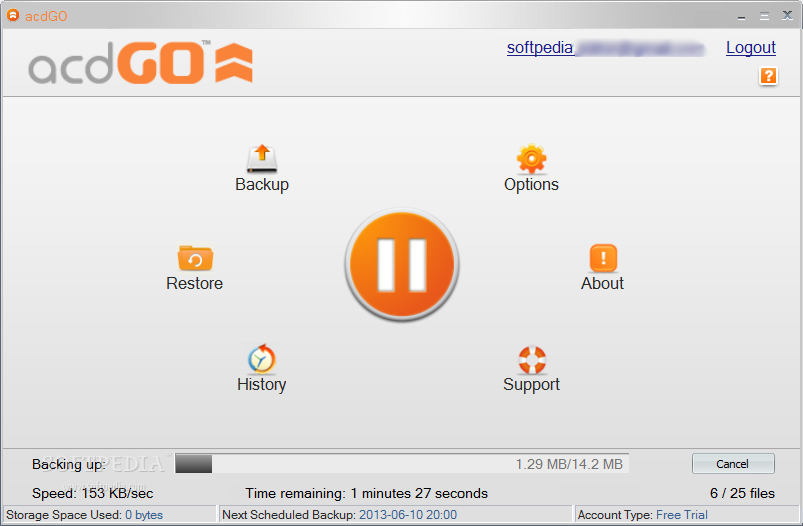Cancel the running backup
Image resolution: width=803 pixels, height=526 pixels.
point(733,464)
